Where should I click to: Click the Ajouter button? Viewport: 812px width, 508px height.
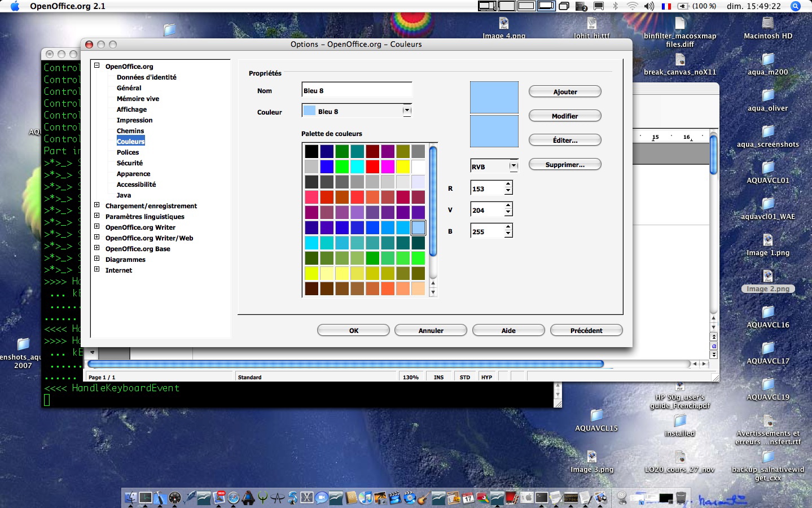coord(565,92)
